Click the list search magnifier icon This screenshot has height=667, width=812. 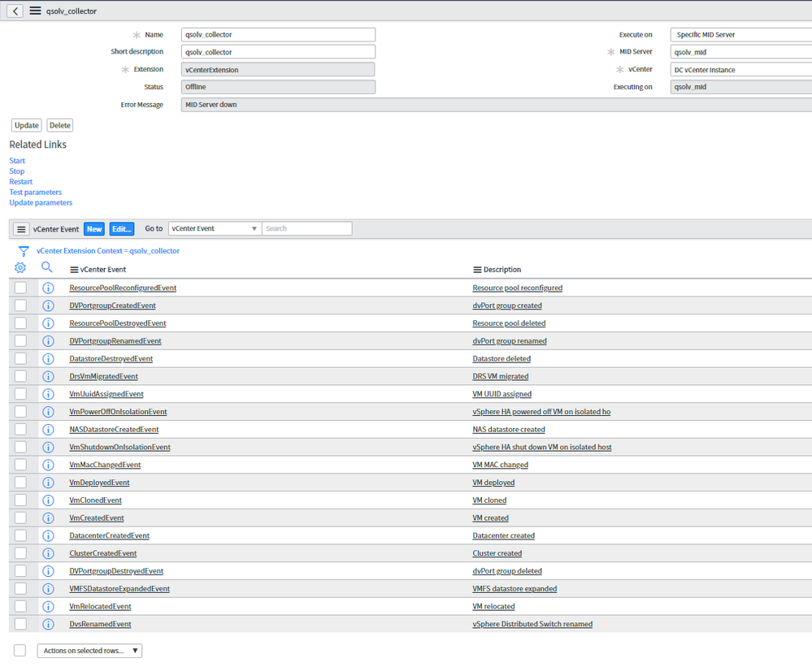point(47,266)
